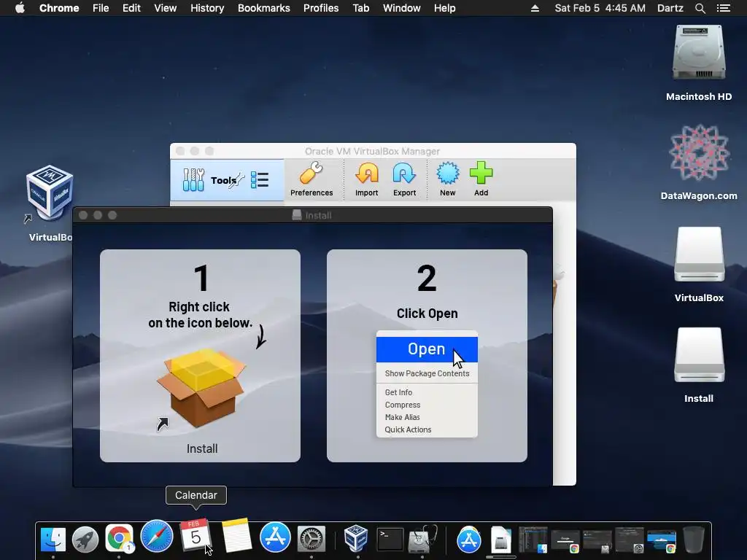
Task: Select the Tools item in VirtualBox Manager
Action: (227, 180)
